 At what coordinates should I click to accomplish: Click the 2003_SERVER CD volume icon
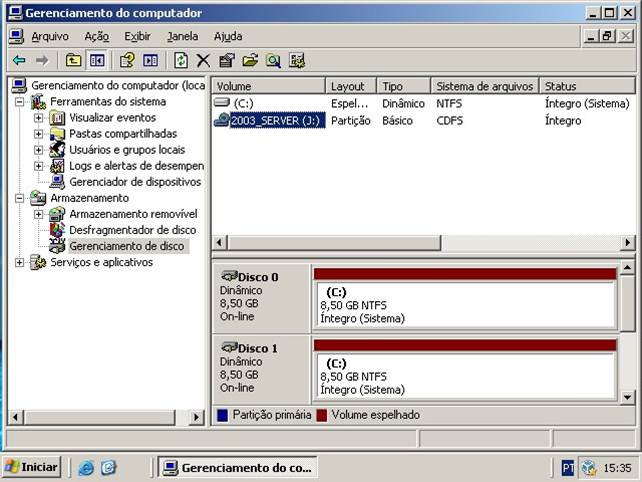coord(222,120)
